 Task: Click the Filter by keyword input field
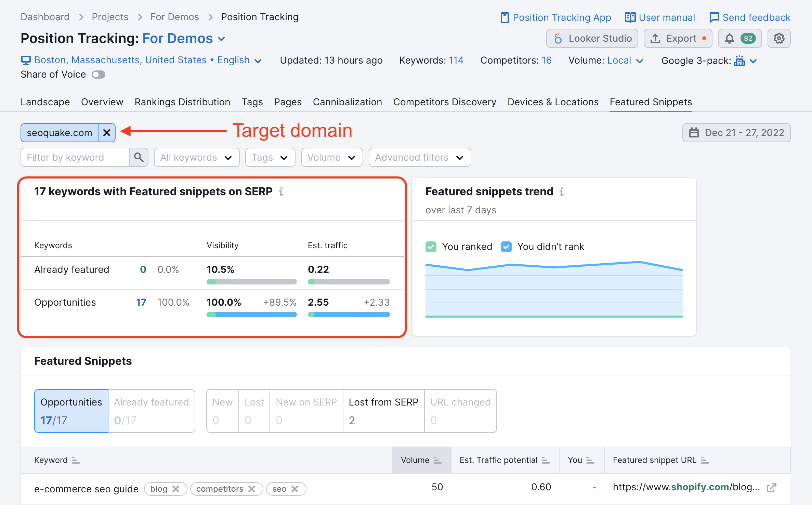click(75, 157)
